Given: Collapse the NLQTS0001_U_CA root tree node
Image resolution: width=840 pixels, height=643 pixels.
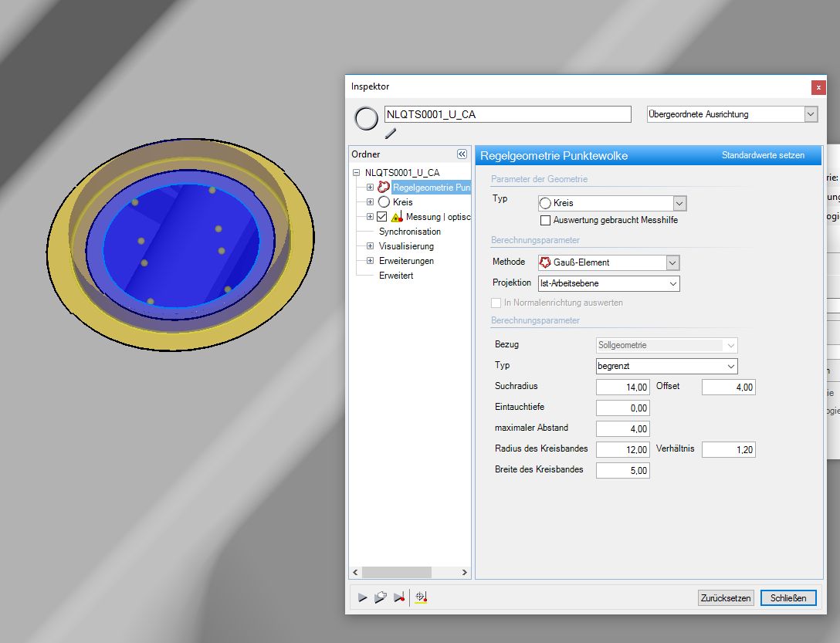Looking at the screenshot, I should coord(356,173).
